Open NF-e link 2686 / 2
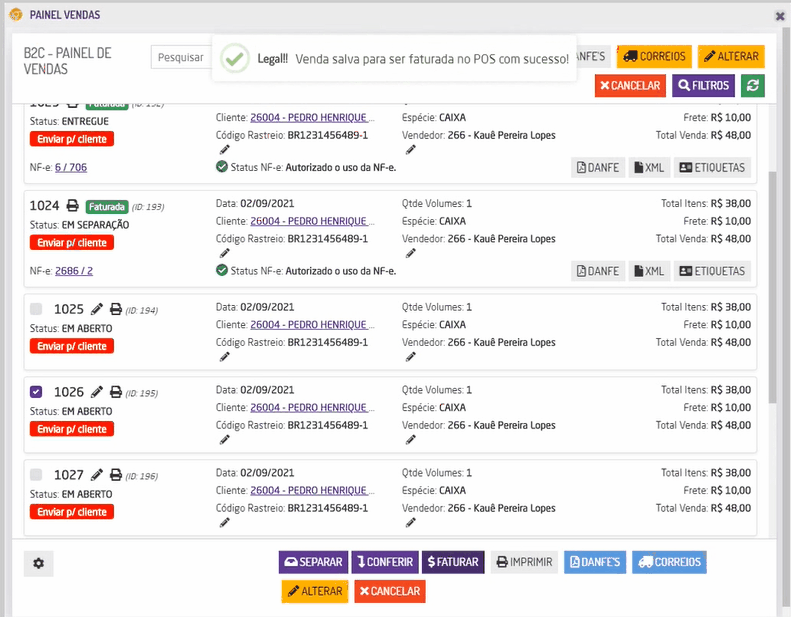 coord(74,270)
